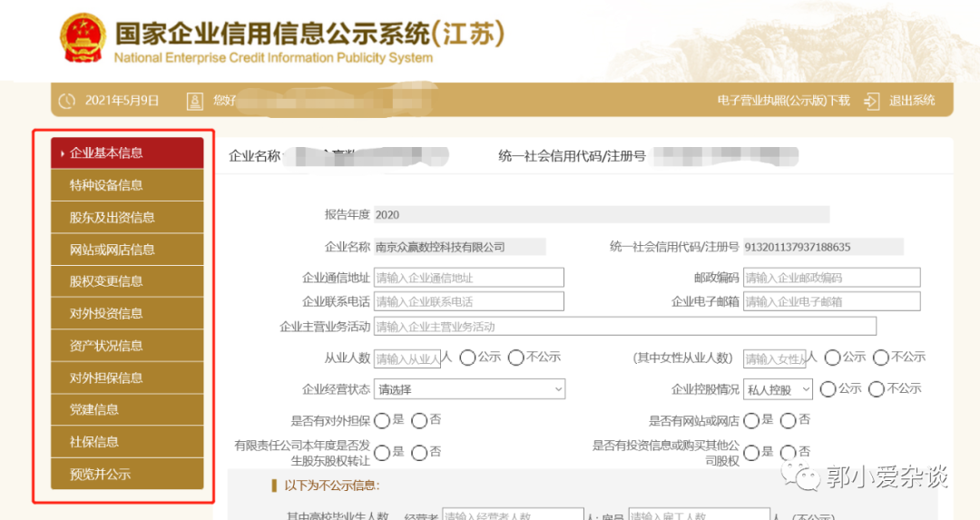Select 是 for 是否有对外担保
The height and width of the screenshot is (520, 980).
(382, 420)
